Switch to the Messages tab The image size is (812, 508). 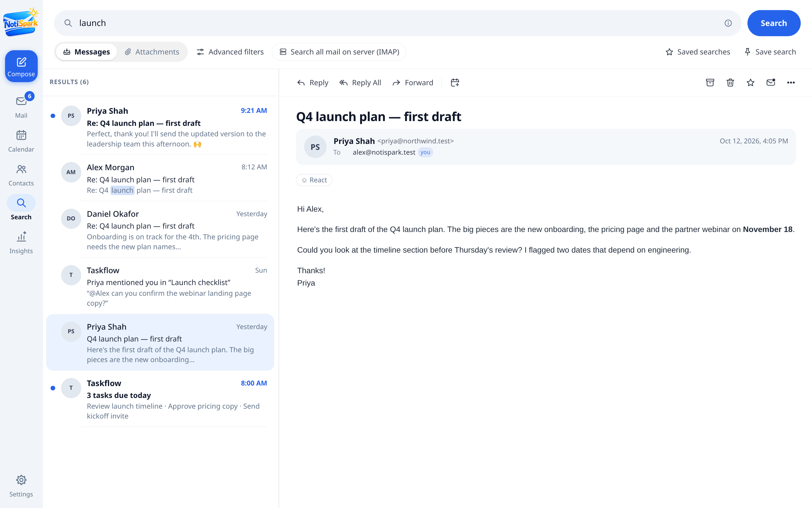pyautogui.click(x=87, y=52)
